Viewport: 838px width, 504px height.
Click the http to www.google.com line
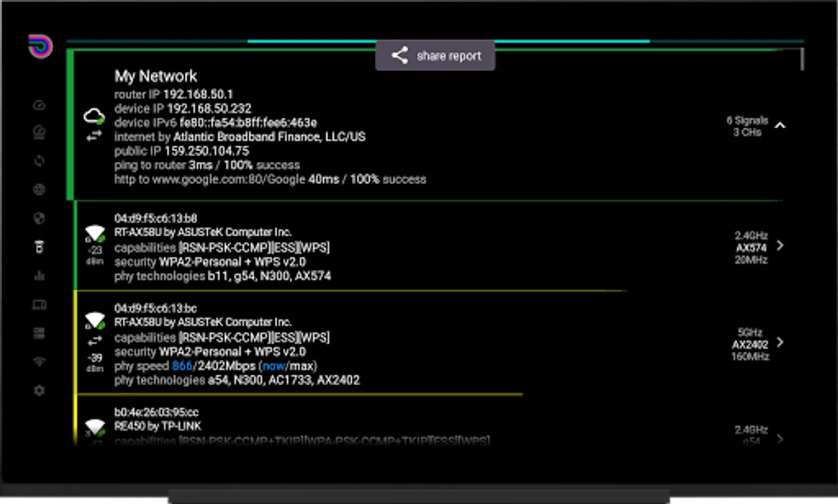pyautogui.click(x=270, y=179)
